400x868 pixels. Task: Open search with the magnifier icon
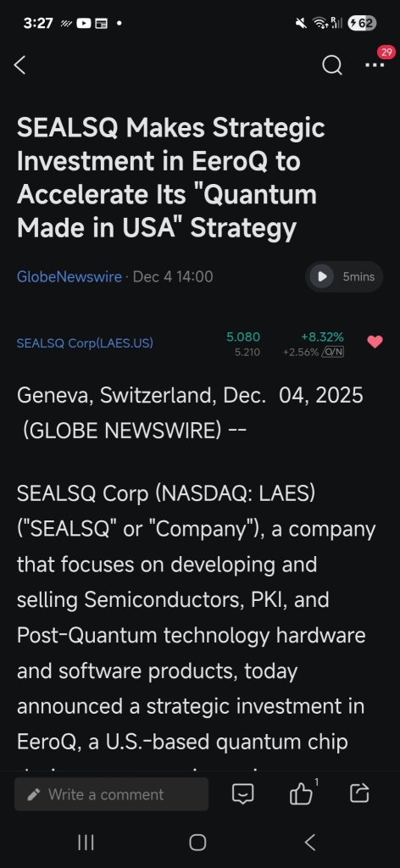(332, 66)
